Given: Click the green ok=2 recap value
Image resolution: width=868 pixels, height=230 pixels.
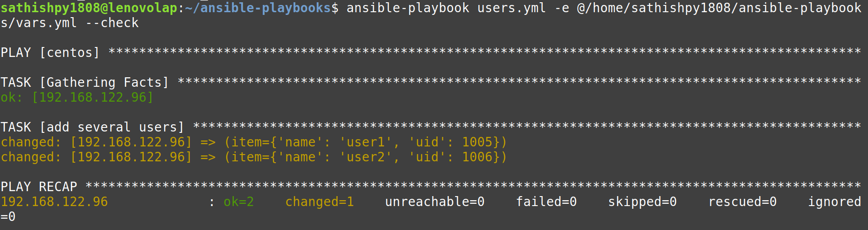Looking at the screenshot, I should [238, 202].
